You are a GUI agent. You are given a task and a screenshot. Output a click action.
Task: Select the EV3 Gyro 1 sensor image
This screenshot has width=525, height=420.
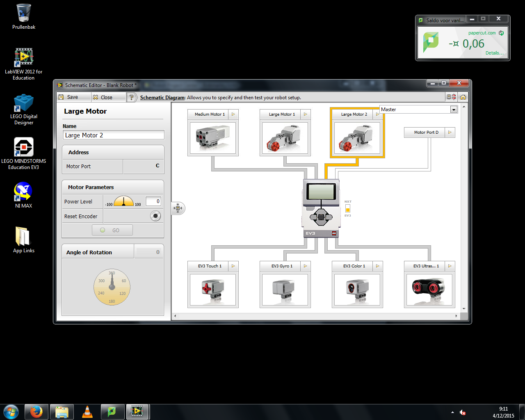pyautogui.click(x=285, y=290)
